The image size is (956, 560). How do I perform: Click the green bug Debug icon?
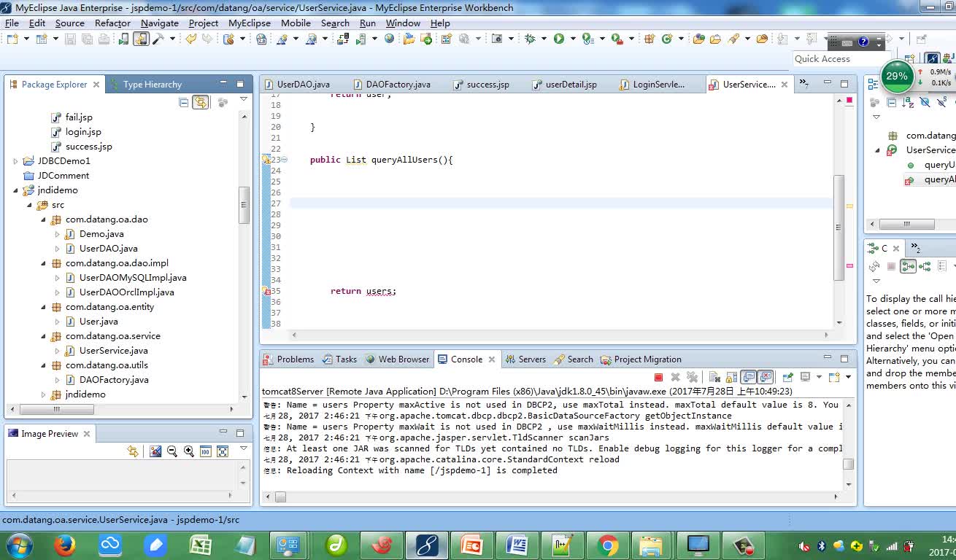pos(530,39)
